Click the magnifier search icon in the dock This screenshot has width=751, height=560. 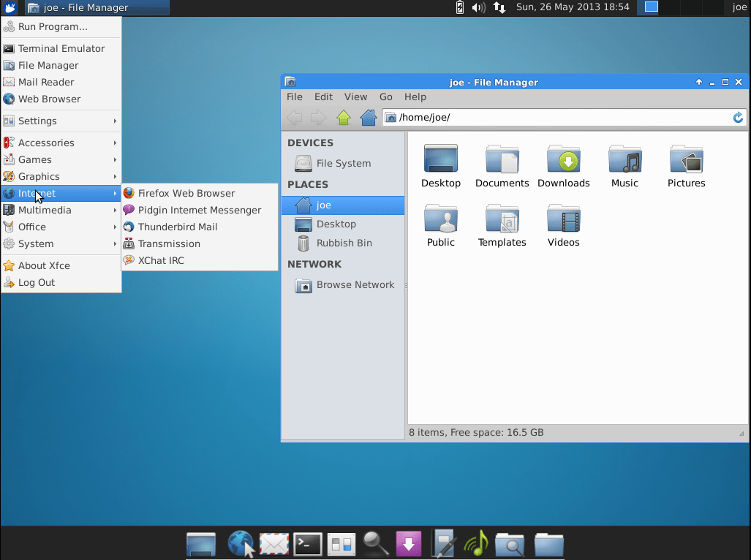tap(375, 544)
